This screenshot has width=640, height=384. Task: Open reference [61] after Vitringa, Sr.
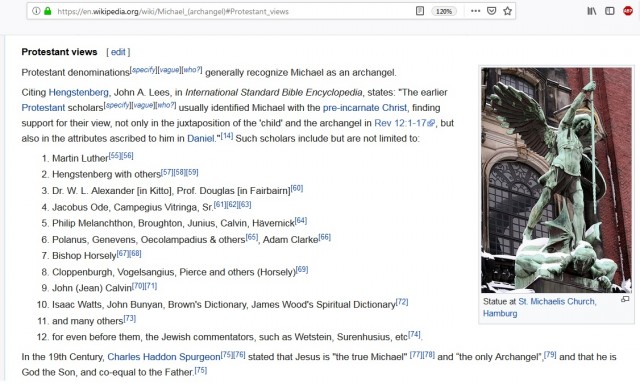(x=220, y=204)
